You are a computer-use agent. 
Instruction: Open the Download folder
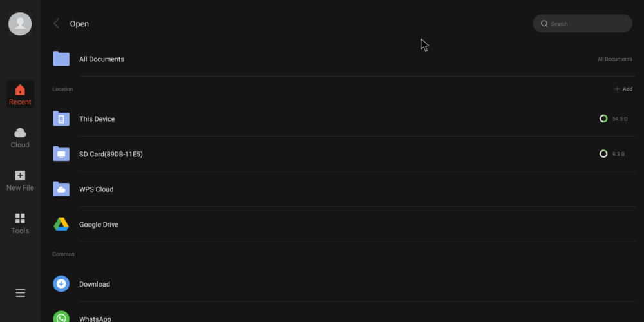coord(94,284)
